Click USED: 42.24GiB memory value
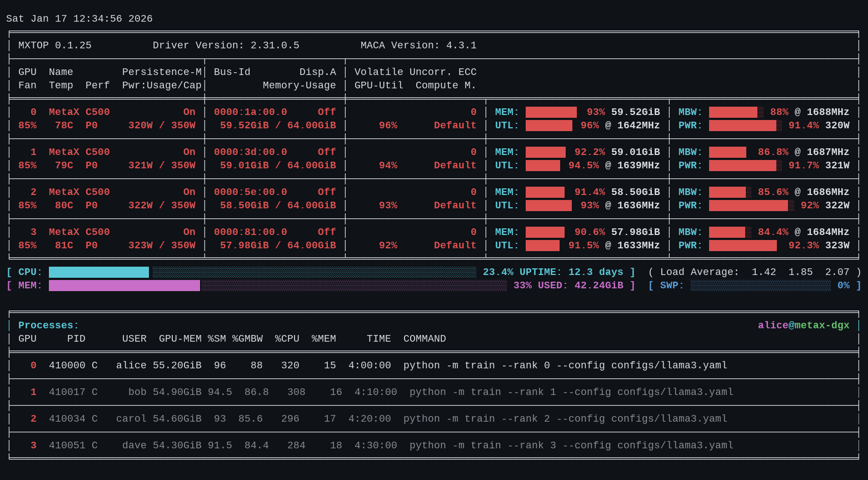The height and width of the screenshot is (480, 868). coord(581,286)
